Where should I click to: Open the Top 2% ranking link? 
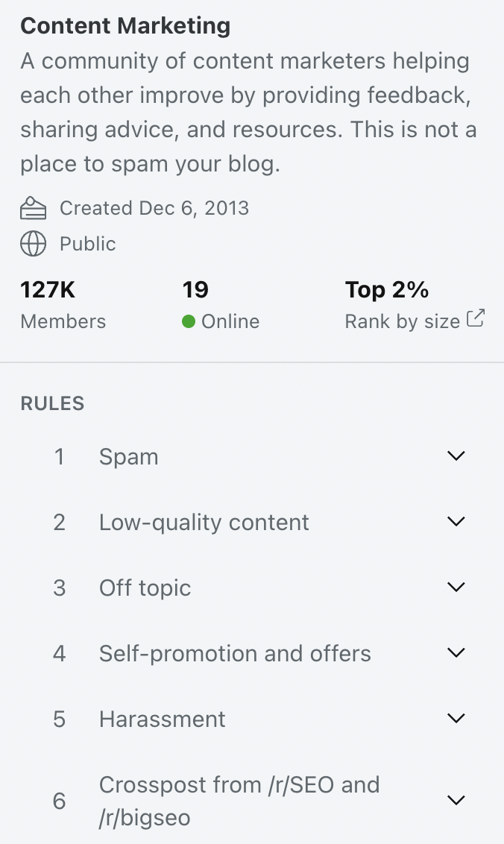coord(387,289)
